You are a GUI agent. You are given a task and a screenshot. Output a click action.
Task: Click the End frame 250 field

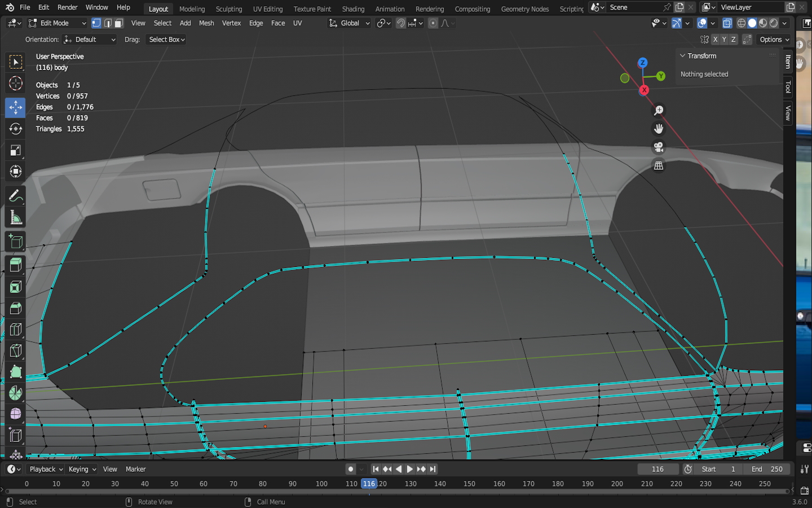(x=767, y=469)
